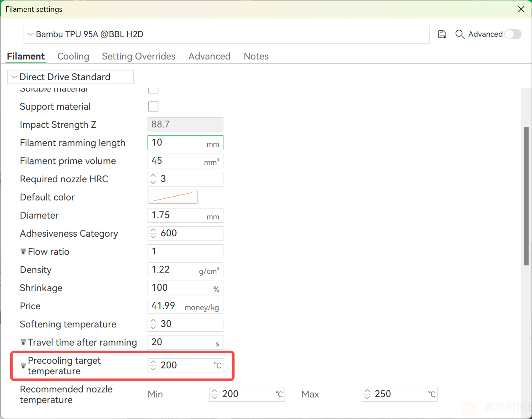Decrease Min recommended nozzle temperature
532x419 pixels.
coord(215,397)
